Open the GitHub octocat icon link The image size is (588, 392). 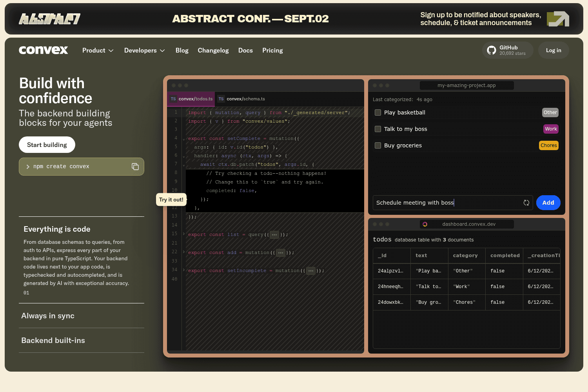(492, 50)
